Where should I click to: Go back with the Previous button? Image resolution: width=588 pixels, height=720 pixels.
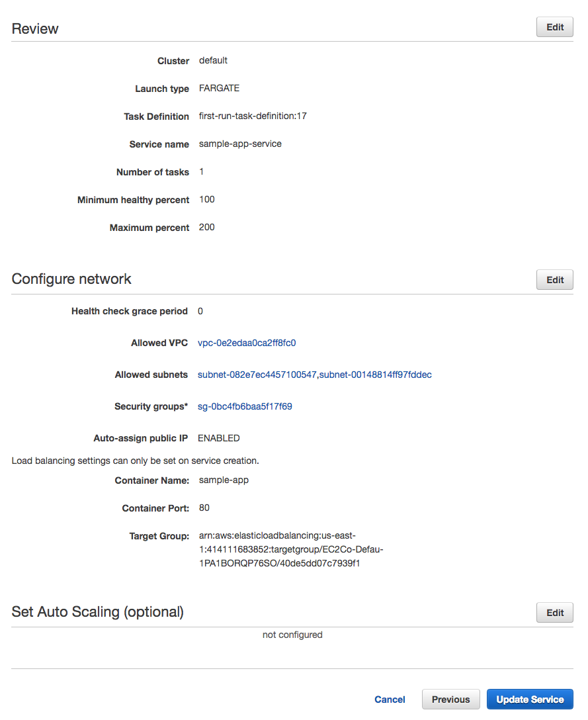tap(450, 699)
